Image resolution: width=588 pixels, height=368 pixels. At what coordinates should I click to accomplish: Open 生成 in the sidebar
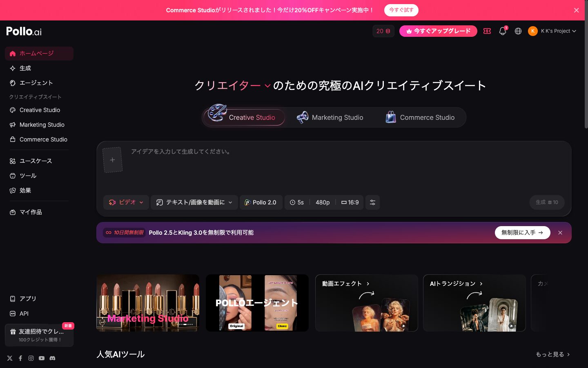(39, 68)
